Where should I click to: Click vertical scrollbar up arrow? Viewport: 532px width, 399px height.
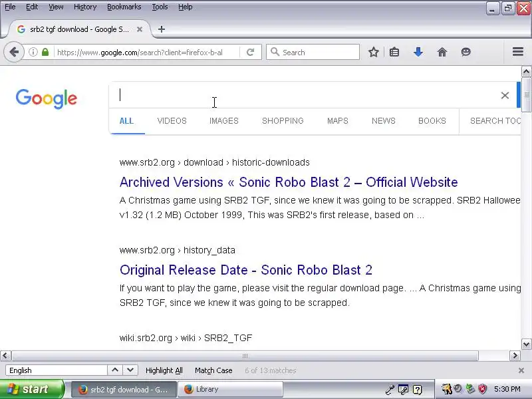point(526,72)
